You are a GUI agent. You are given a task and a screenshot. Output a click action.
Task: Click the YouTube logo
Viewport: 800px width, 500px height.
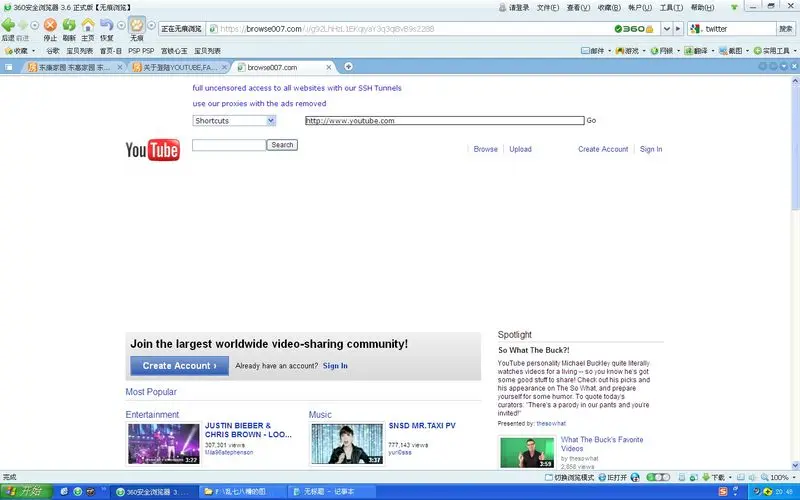(x=152, y=150)
